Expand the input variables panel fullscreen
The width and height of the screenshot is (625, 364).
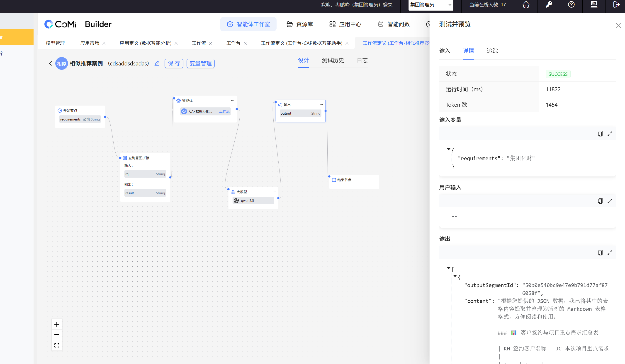click(610, 134)
